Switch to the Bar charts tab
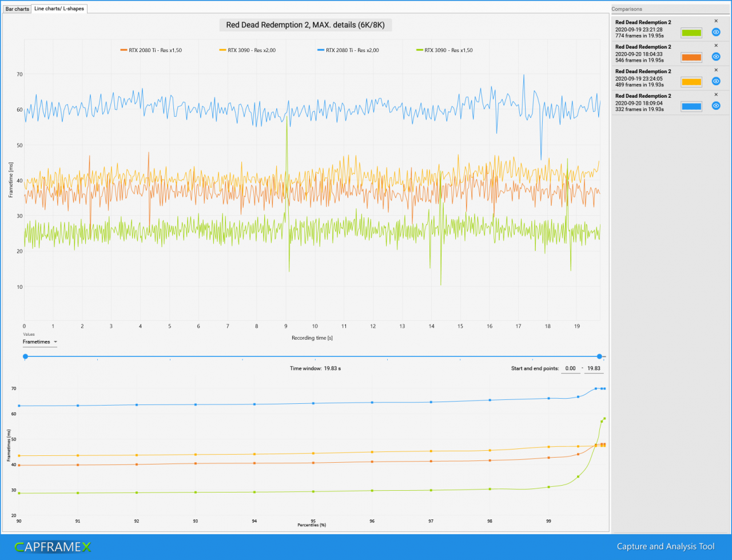The image size is (732, 560). click(17, 9)
